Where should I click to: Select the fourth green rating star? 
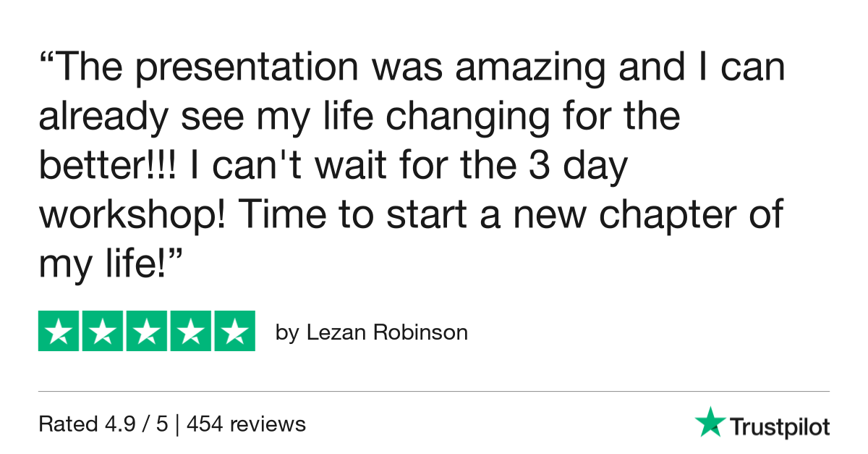pos(190,331)
